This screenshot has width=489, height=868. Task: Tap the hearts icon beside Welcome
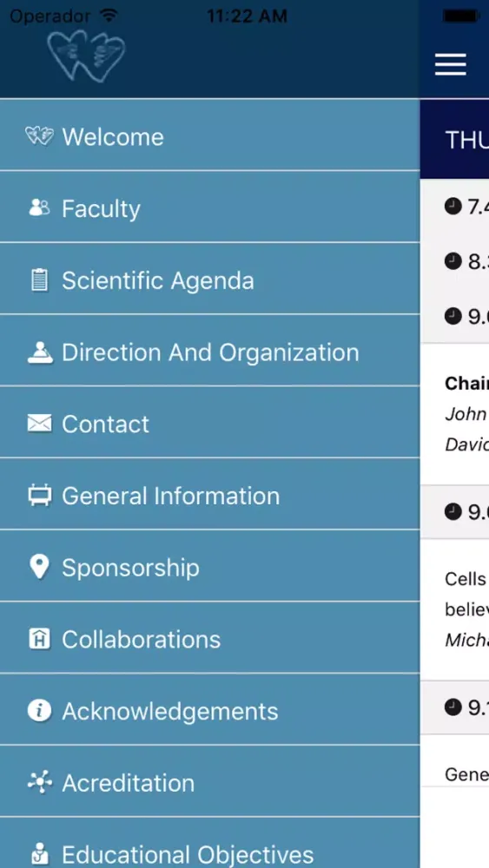pos(39,135)
